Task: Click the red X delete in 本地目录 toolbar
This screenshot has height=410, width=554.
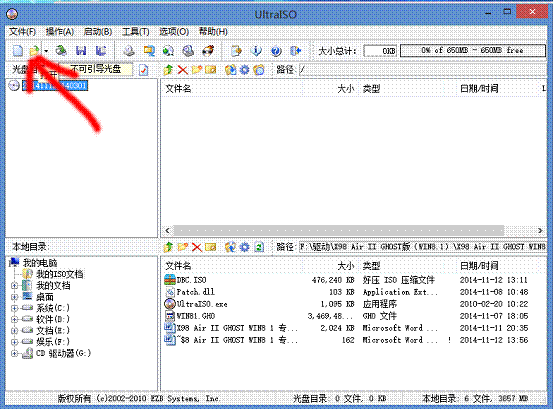Action: pyautogui.click(x=197, y=247)
